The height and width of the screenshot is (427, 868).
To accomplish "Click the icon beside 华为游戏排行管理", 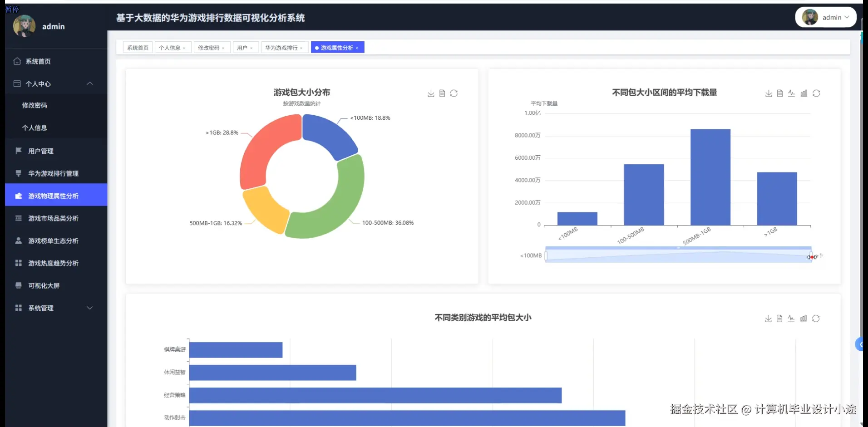I will 19,173.
